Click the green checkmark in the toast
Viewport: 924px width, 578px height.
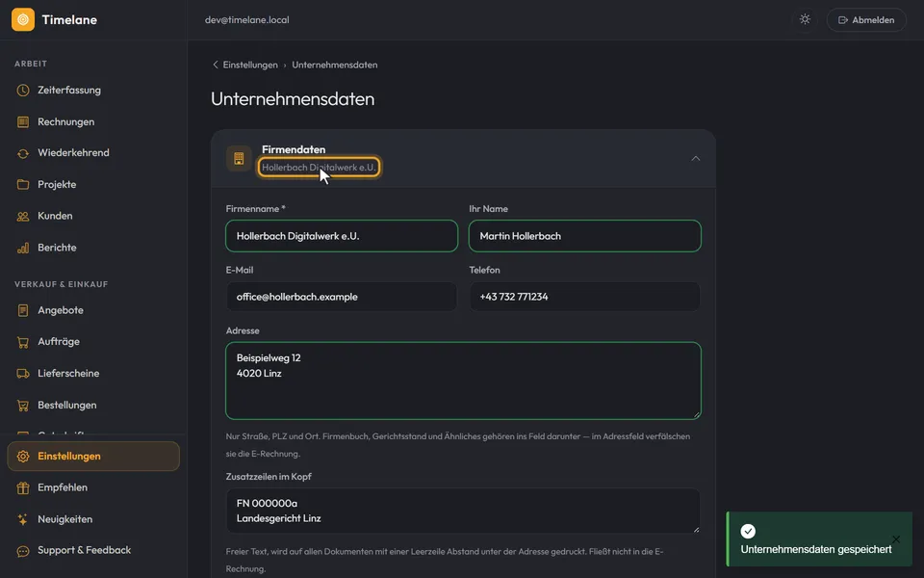(748, 532)
